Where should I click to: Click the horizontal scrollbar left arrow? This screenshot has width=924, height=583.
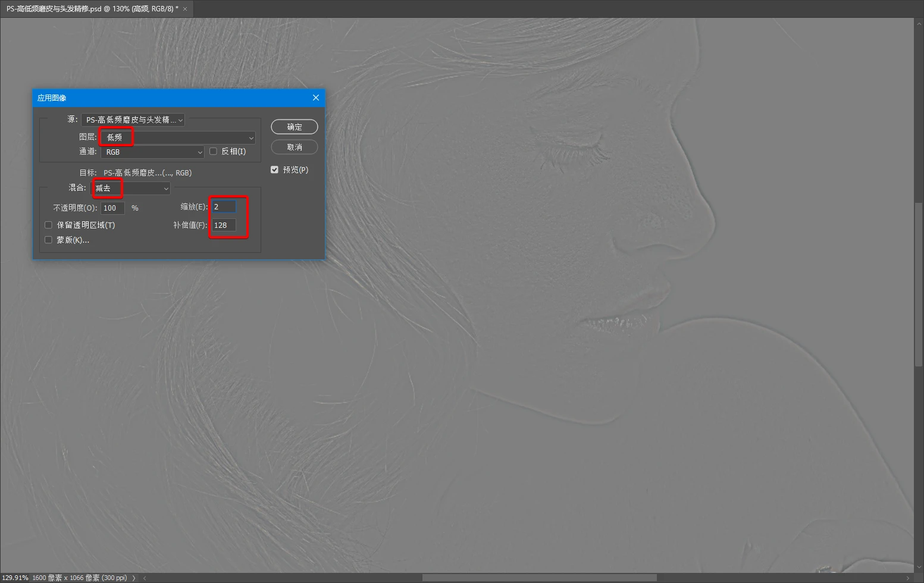pyautogui.click(x=145, y=578)
